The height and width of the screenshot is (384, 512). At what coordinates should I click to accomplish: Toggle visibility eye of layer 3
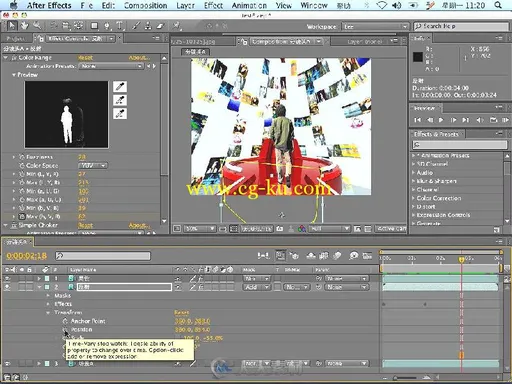pyautogui.click(x=7, y=364)
